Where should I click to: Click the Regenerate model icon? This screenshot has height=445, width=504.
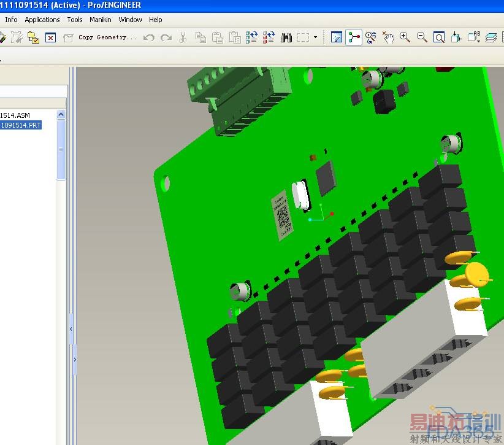click(251, 37)
